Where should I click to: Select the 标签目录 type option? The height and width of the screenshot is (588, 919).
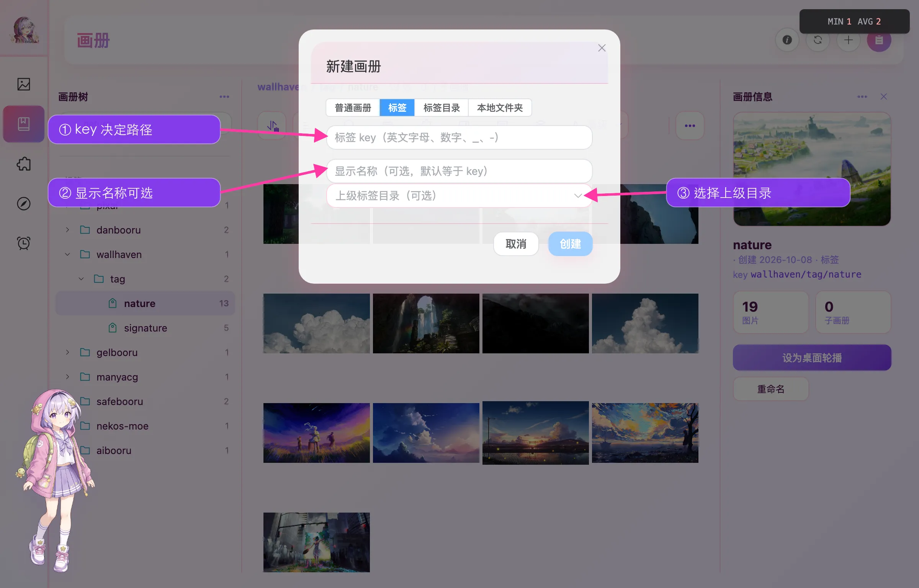(x=442, y=108)
